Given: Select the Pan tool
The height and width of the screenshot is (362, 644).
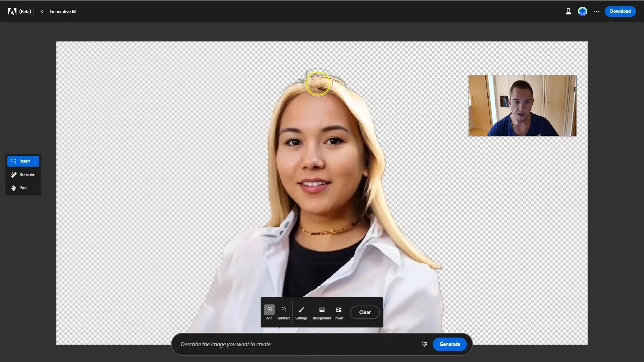Looking at the screenshot, I should click(23, 187).
